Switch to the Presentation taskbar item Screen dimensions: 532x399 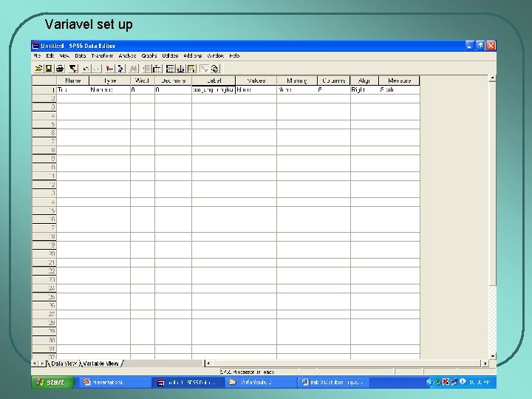pos(115,383)
